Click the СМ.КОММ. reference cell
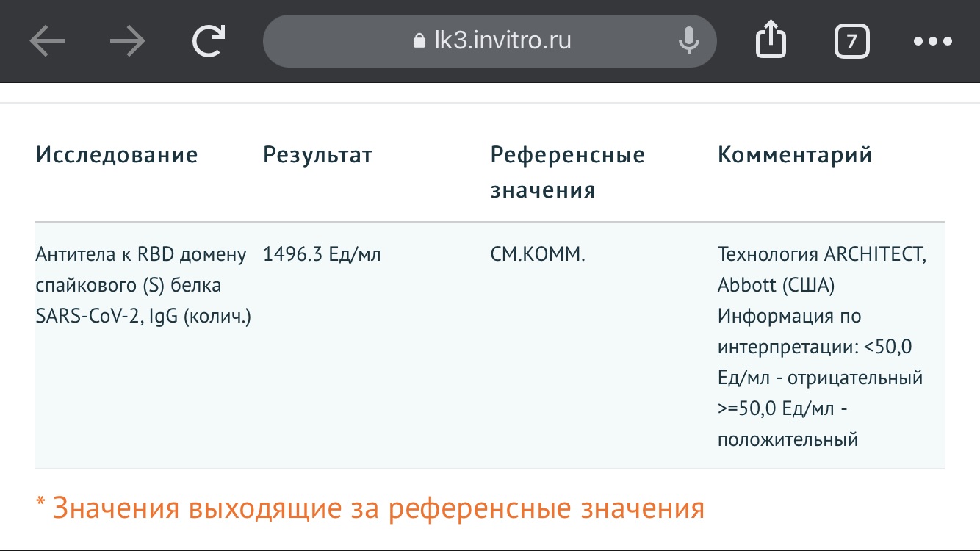Screen dimensions: 980x551 point(538,255)
